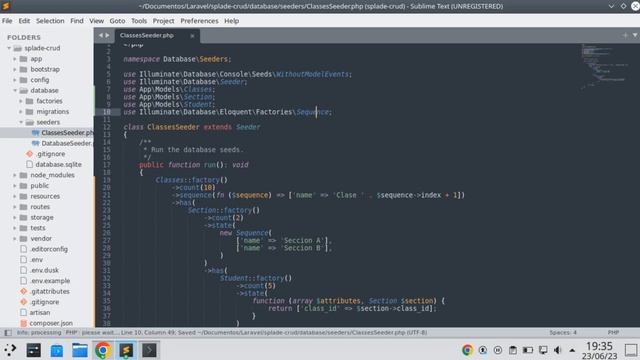640x360 pixels.
Task: Jump to previous tab with left arrow
Action: click(x=101, y=36)
